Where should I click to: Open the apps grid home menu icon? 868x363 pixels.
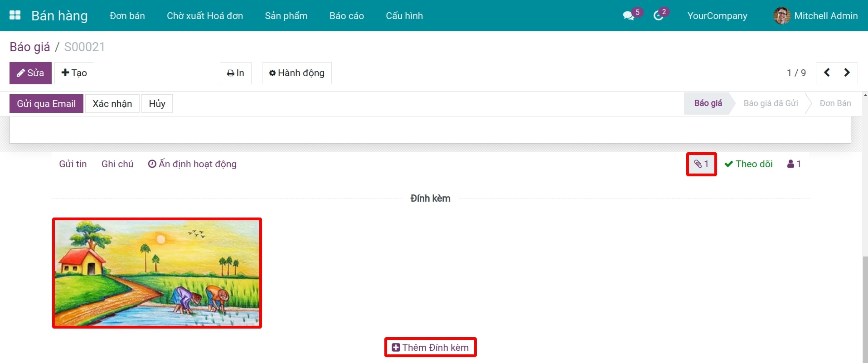15,15
